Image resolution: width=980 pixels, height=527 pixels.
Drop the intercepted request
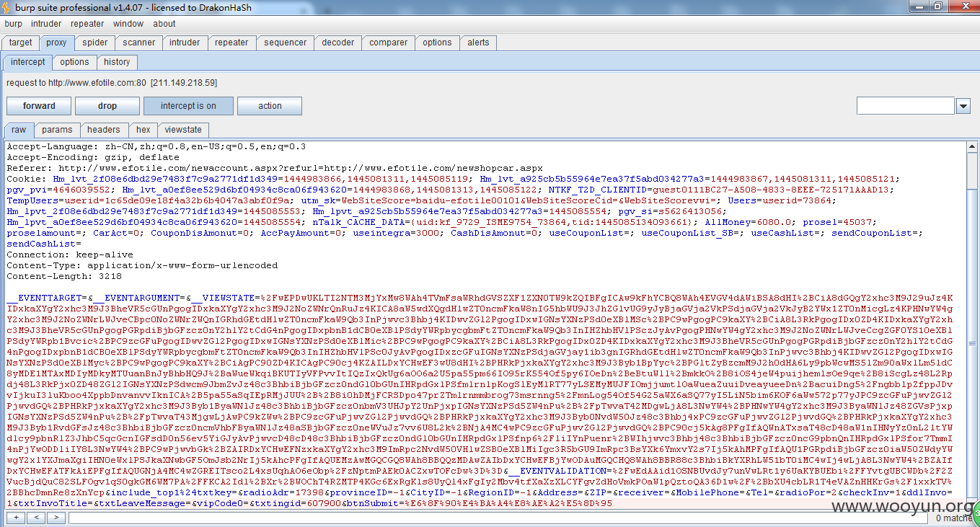(107, 106)
